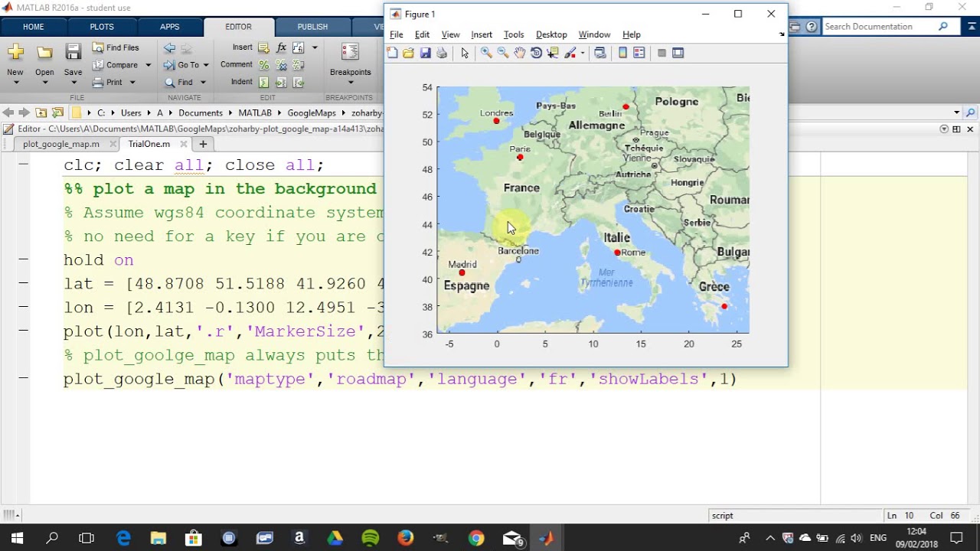This screenshot has height=551, width=980.
Task: Open Windows Start menu
Action: 17,538
